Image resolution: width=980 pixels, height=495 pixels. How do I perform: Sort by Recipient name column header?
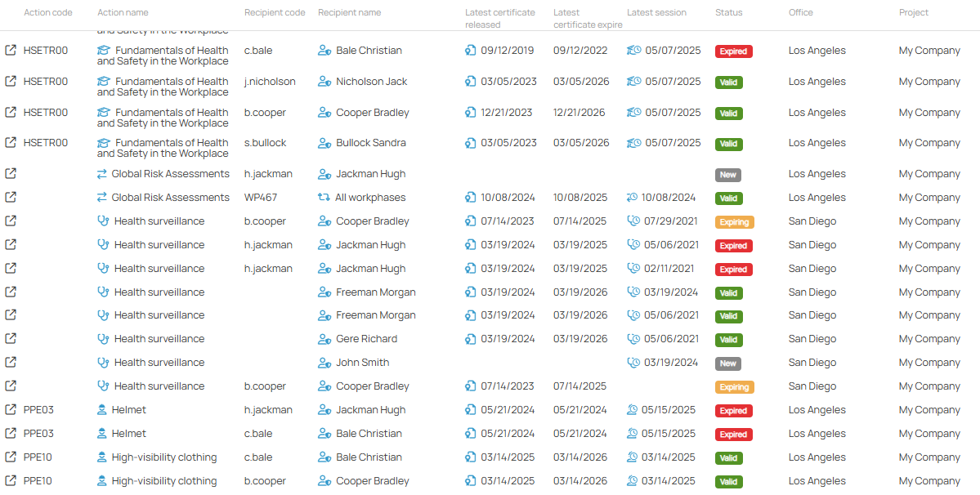[x=349, y=12]
